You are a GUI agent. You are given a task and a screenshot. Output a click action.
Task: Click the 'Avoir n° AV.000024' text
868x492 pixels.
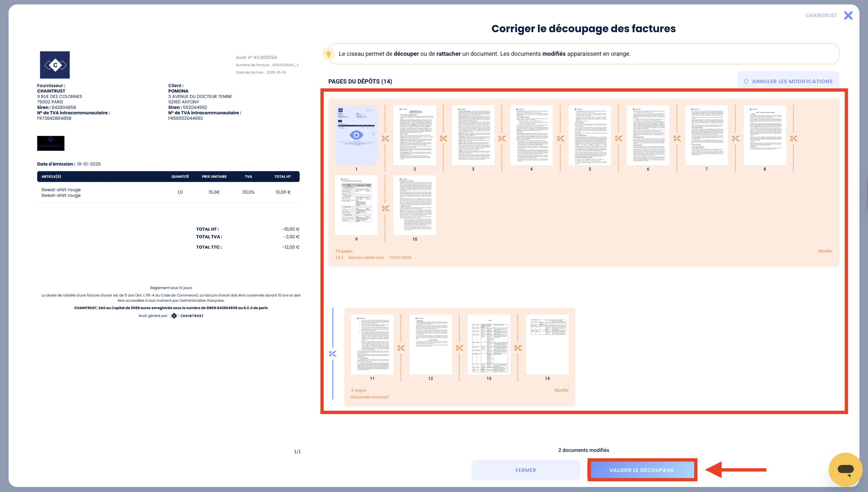pos(256,58)
